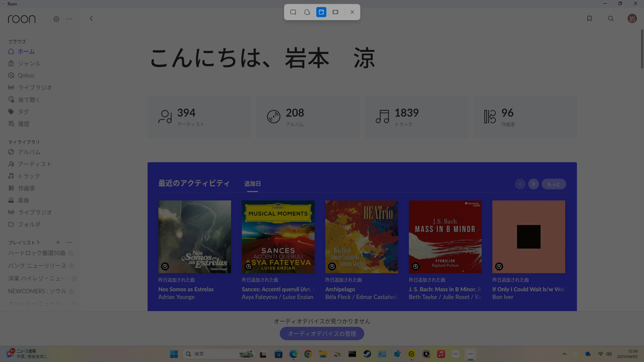Open the 1839 トラック stat card
644x362 pixels.
click(x=417, y=117)
